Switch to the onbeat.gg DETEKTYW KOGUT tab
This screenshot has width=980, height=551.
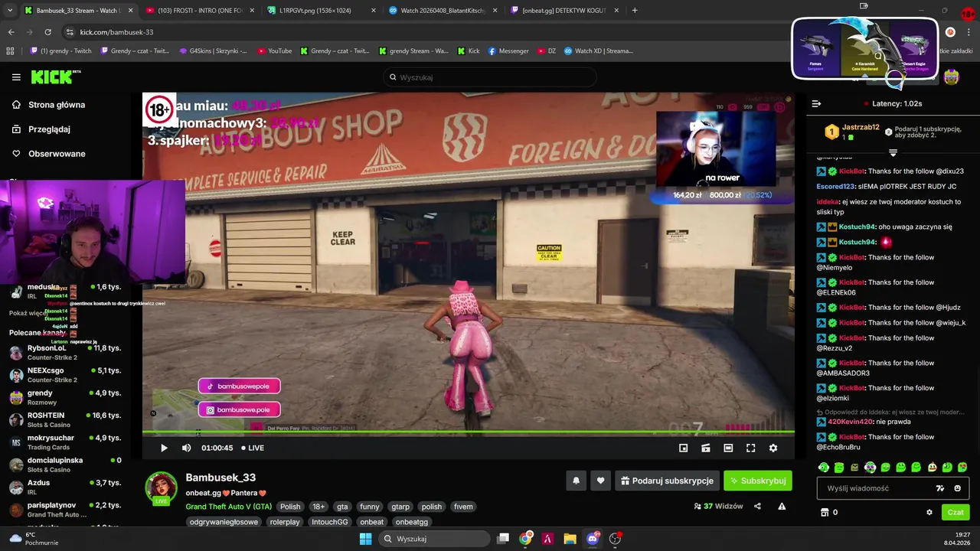point(563,11)
